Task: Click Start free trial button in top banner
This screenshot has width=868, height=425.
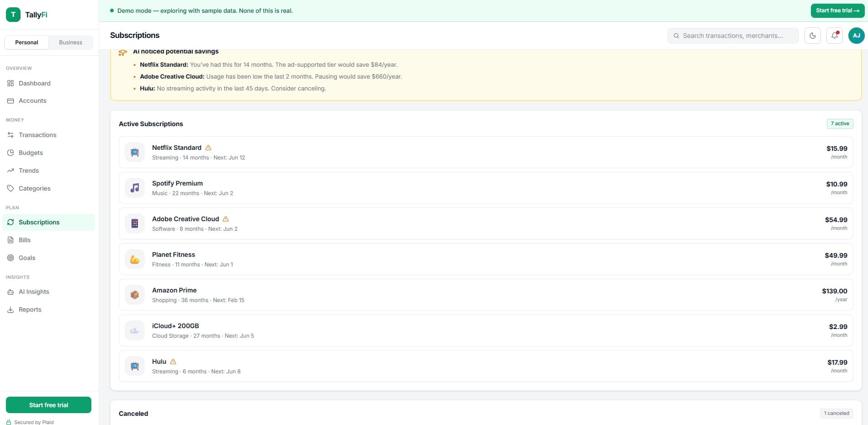Action: [837, 11]
